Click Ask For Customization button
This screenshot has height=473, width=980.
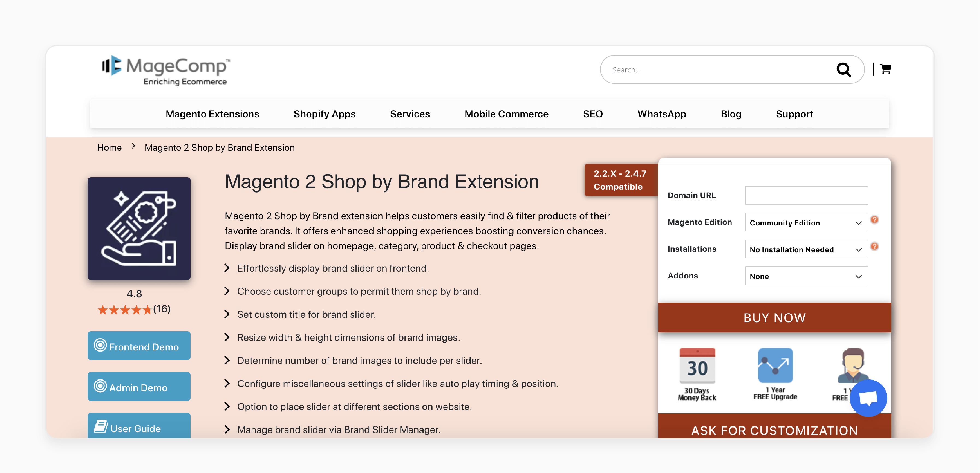775,426
